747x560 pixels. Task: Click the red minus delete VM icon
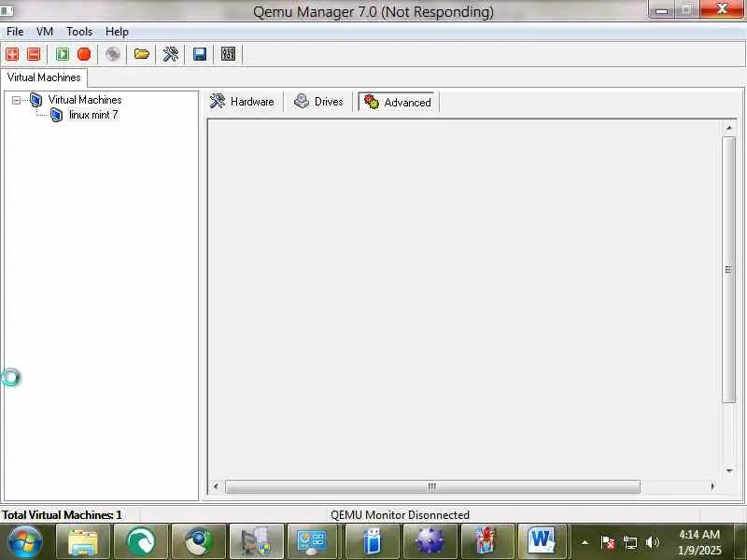[34, 54]
